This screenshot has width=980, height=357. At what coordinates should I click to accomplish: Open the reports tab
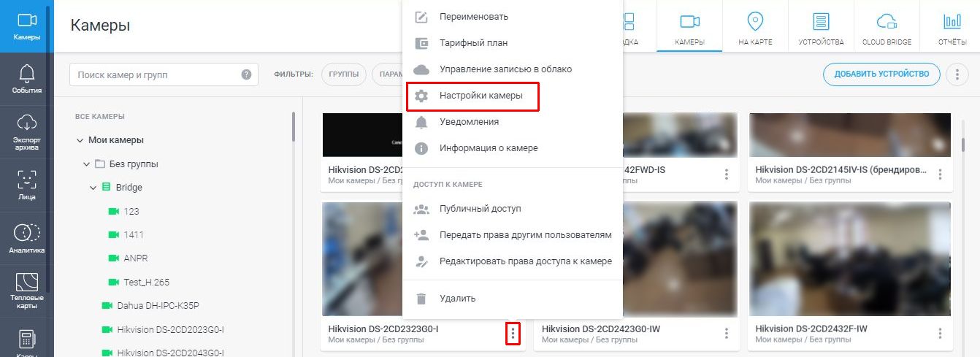coord(952,27)
